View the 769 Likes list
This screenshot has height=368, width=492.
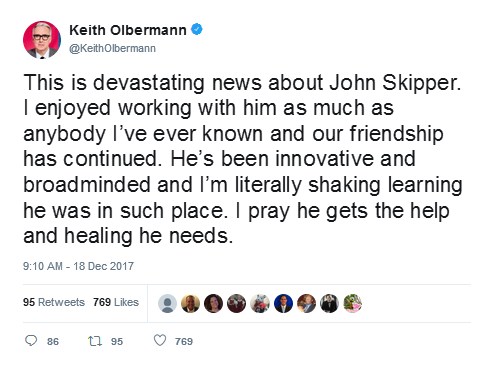pyautogui.click(x=116, y=302)
